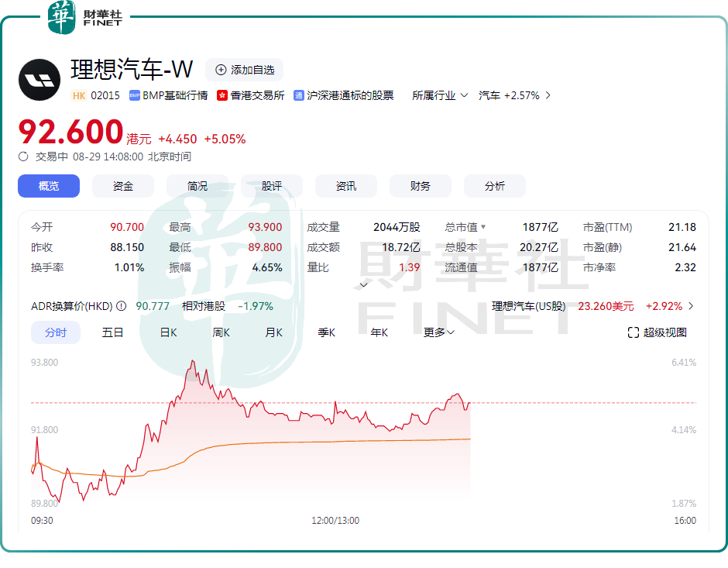This screenshot has height=568, width=728.
Task: Toggle the 总市值 dropdown arrow
Action: pyautogui.click(x=483, y=226)
